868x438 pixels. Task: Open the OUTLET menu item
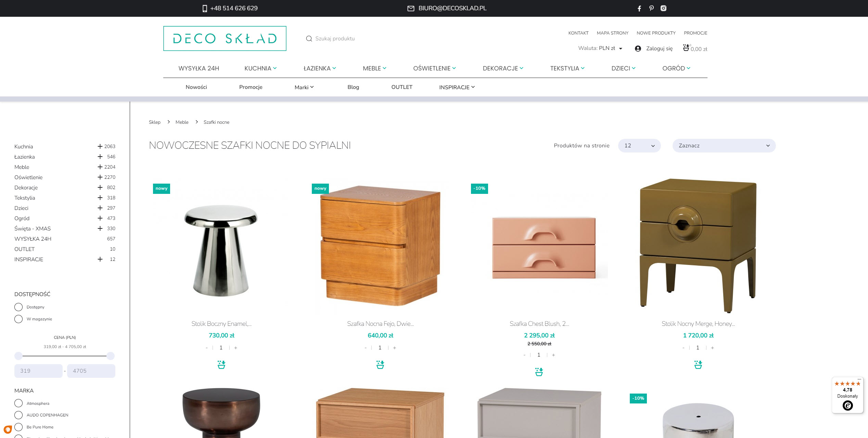[402, 87]
